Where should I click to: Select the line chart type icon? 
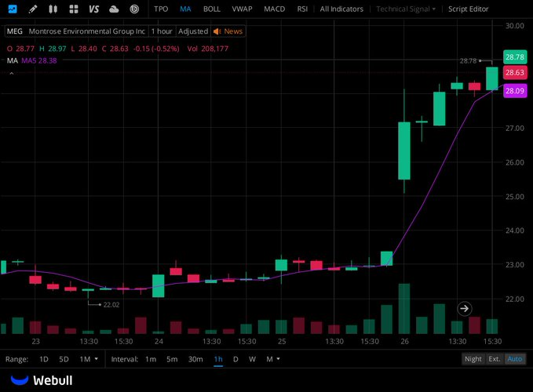click(13, 9)
